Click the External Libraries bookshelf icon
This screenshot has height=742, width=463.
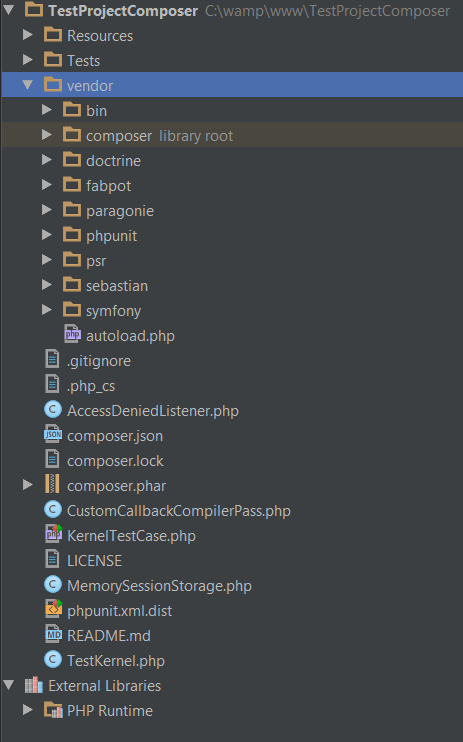point(34,685)
